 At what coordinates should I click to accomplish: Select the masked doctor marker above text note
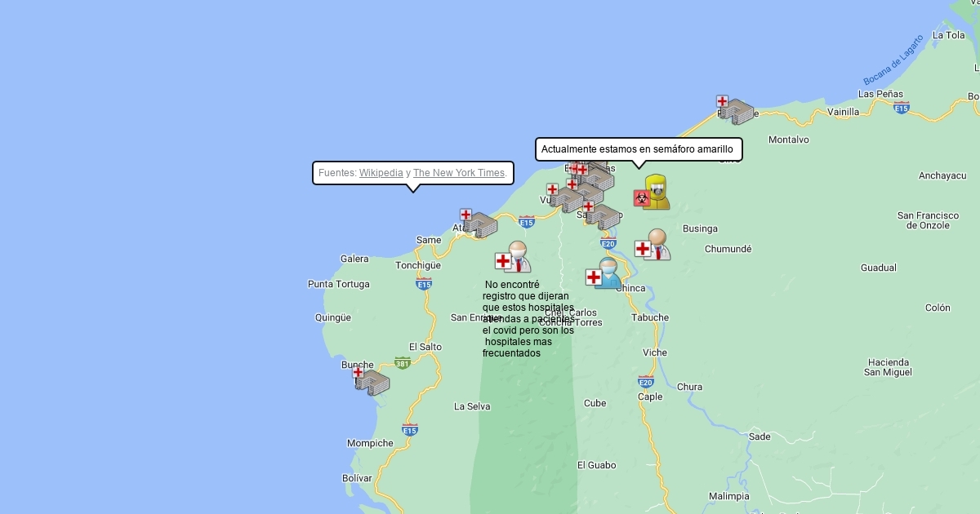coord(514,258)
